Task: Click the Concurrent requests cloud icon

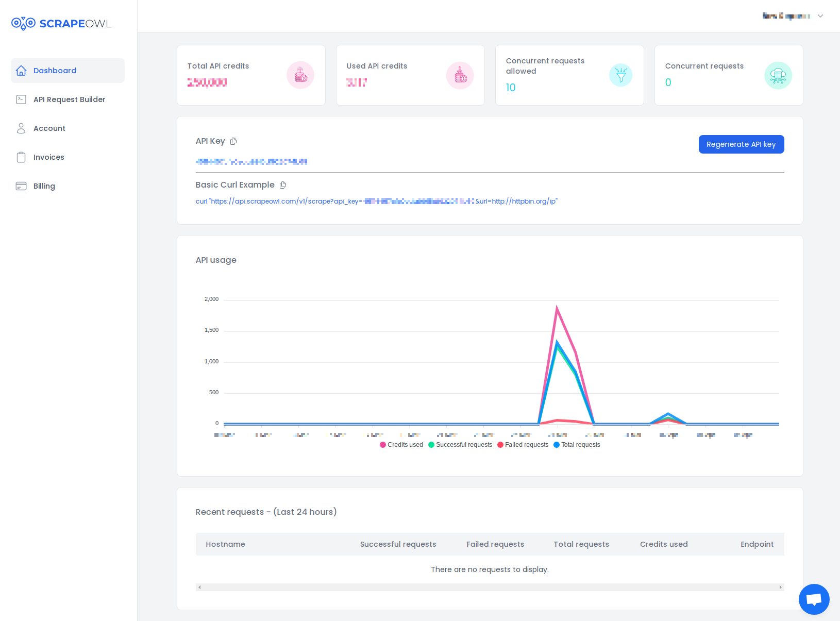Action: (x=778, y=75)
